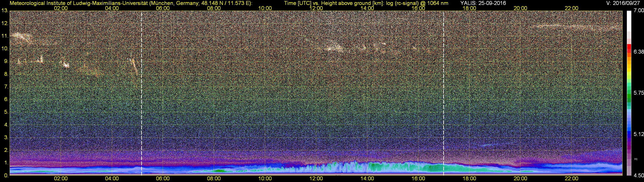
Task: Click the '14:00' label on the bottom time axis
Action: [367, 179]
